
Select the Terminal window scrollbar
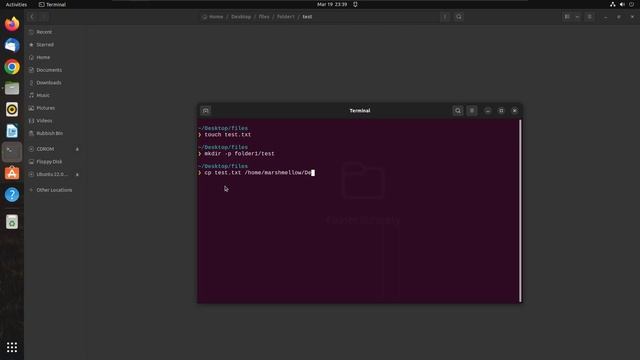(x=520, y=211)
